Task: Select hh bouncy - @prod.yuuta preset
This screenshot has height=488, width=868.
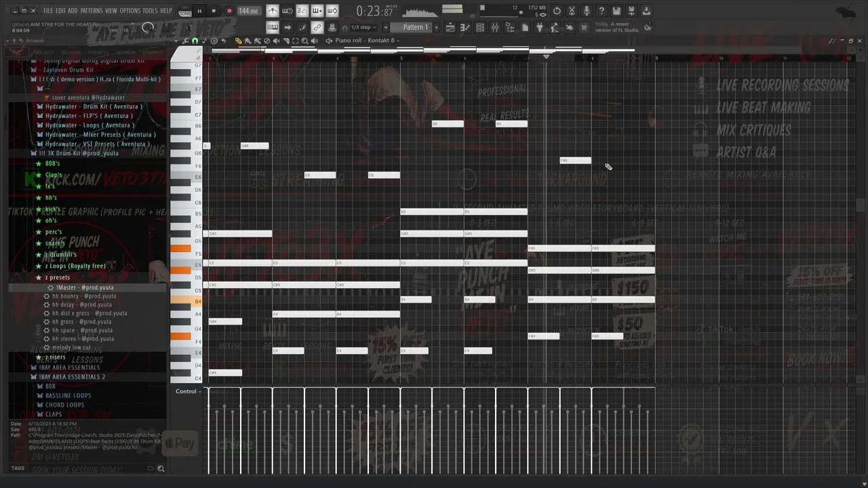Action: tap(84, 296)
